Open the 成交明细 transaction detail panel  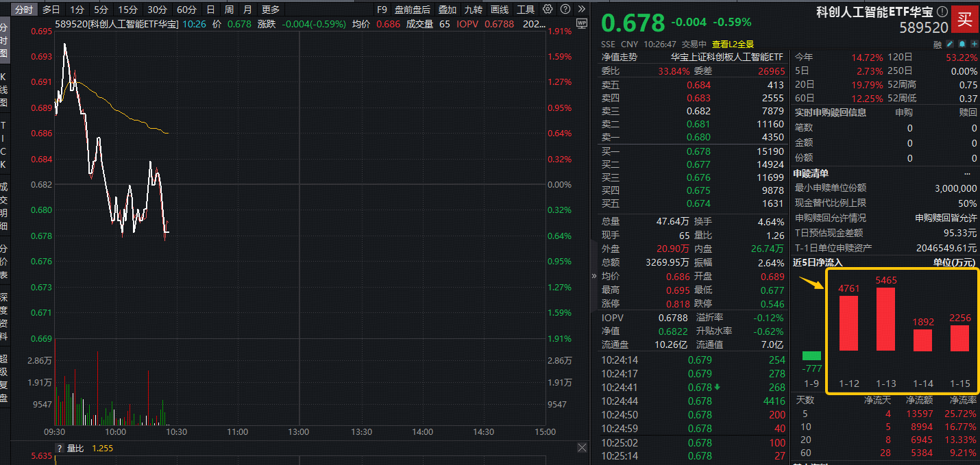[5, 205]
